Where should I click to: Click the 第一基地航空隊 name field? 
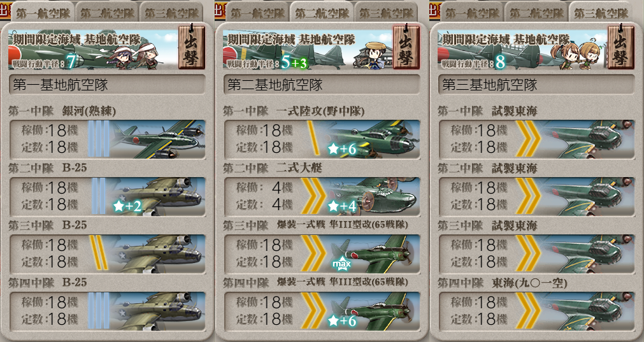[x=107, y=85]
